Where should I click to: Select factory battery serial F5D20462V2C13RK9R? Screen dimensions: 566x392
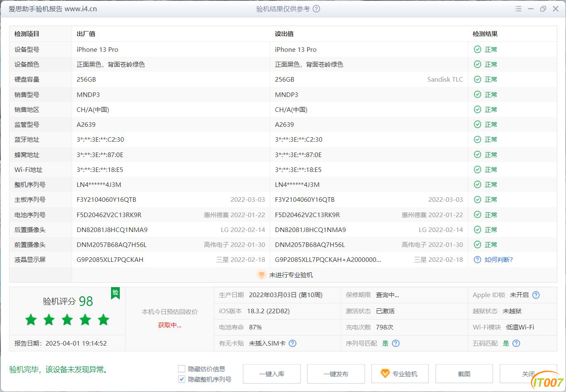[x=109, y=215]
